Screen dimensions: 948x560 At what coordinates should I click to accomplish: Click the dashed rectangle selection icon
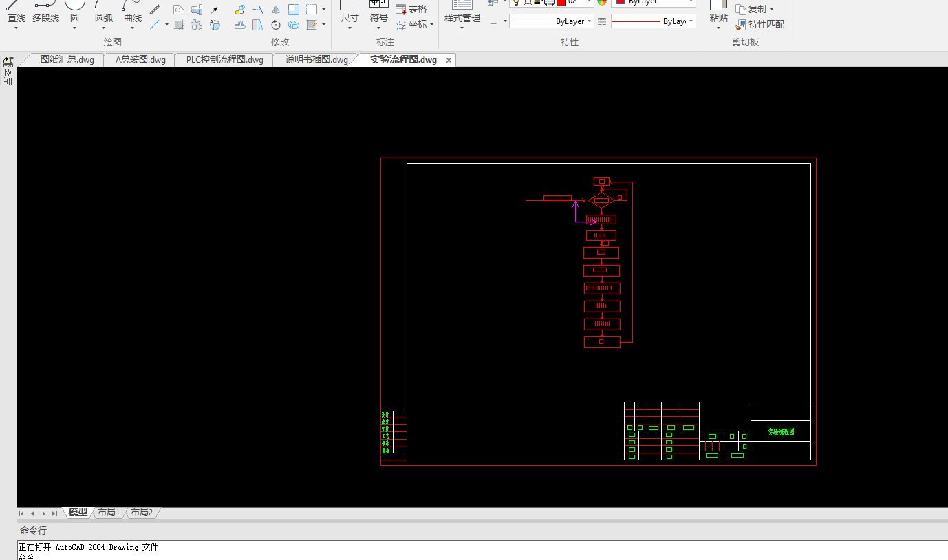tap(312, 10)
